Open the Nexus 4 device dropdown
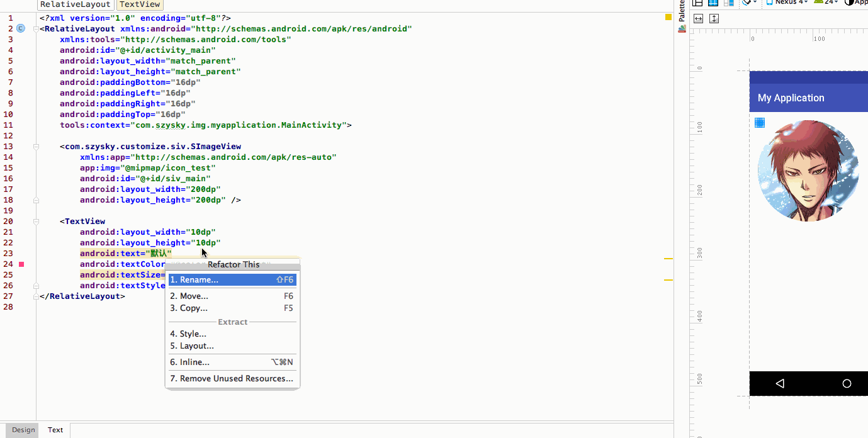Viewport: 868px width, 438px height. [x=788, y=3]
